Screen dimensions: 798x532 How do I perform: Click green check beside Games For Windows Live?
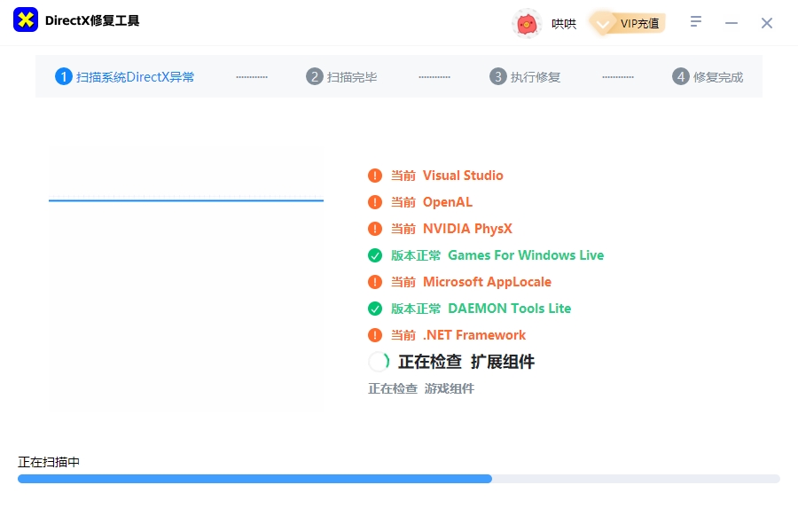(375, 255)
